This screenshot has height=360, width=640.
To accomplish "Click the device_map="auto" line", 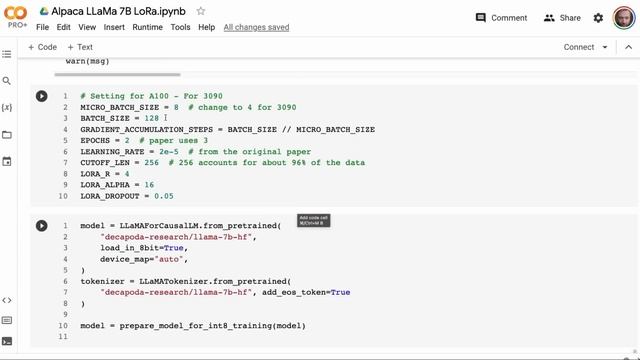I will pos(144,259).
